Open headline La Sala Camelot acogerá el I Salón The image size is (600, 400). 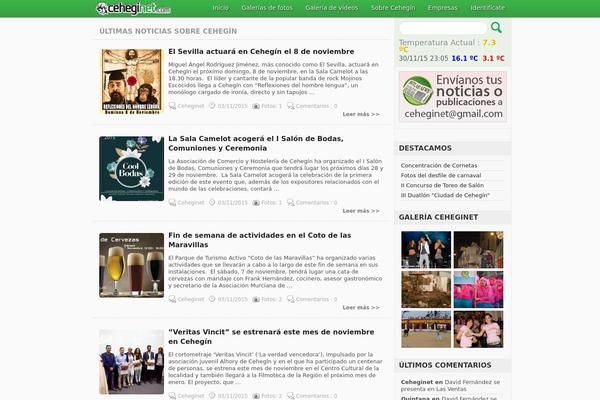point(256,143)
